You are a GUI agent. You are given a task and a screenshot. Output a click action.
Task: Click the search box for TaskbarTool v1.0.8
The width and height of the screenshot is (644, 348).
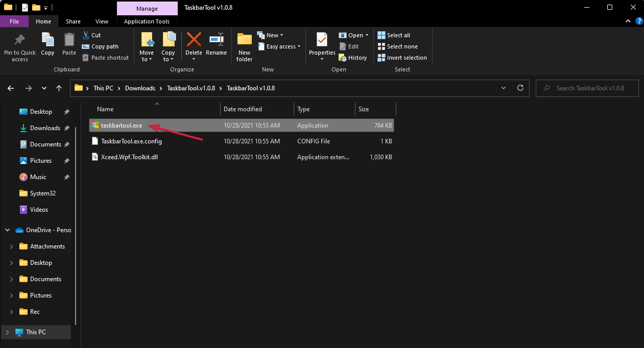tap(587, 88)
